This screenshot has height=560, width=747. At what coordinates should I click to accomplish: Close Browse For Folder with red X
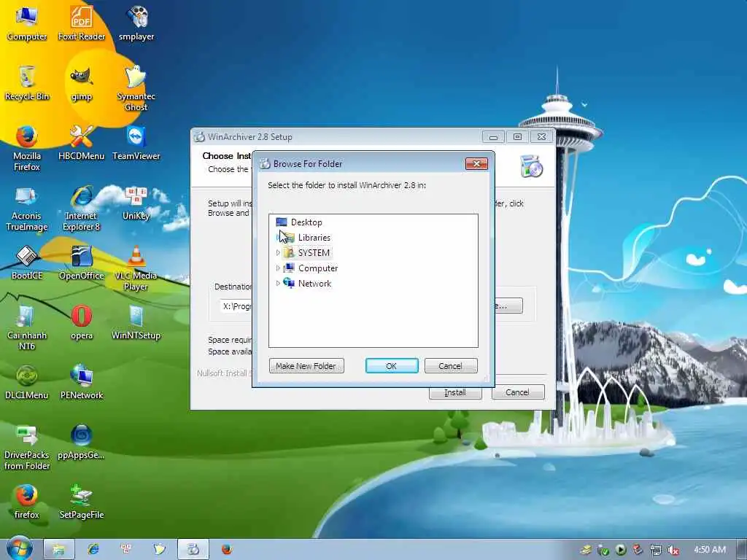coord(476,164)
